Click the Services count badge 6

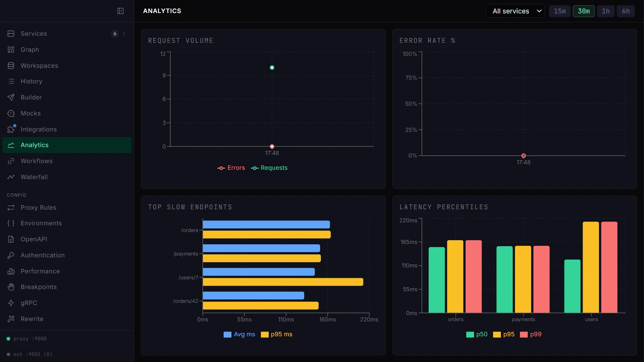pos(115,34)
